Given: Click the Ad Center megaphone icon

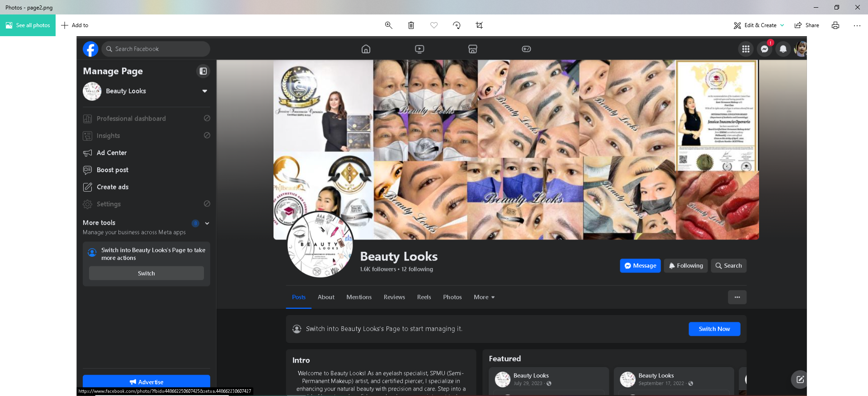Looking at the screenshot, I should point(88,153).
